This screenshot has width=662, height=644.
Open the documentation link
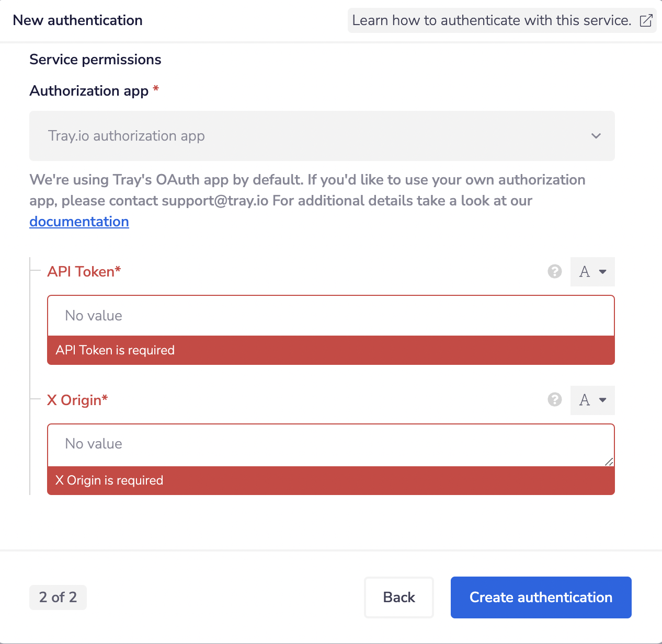79,222
